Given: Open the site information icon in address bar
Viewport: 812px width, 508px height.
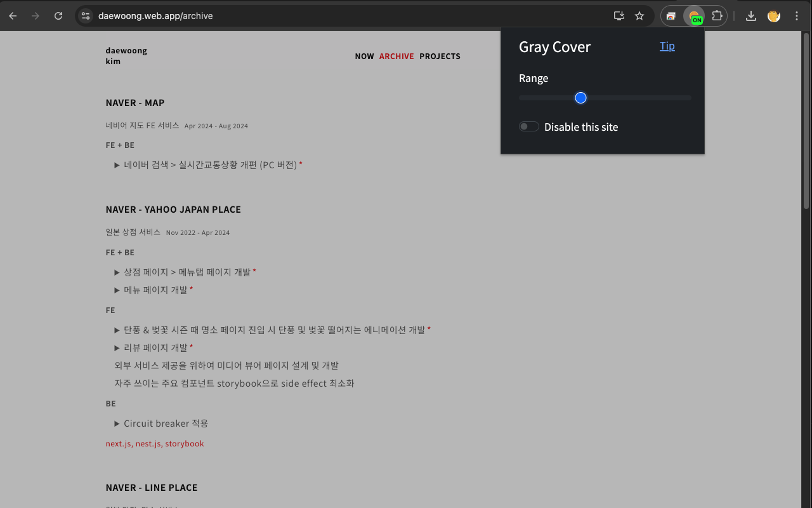Looking at the screenshot, I should pos(85,15).
